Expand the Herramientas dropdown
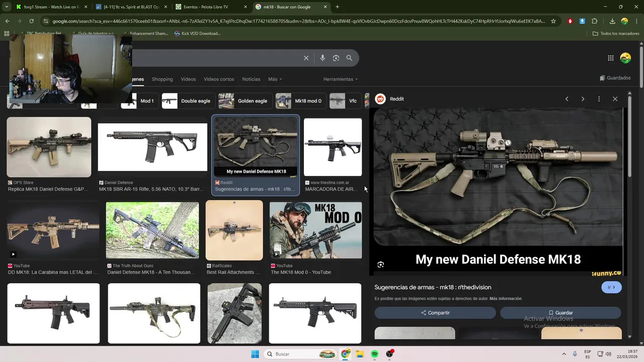Viewport: 644px width, 362px height. (x=341, y=79)
